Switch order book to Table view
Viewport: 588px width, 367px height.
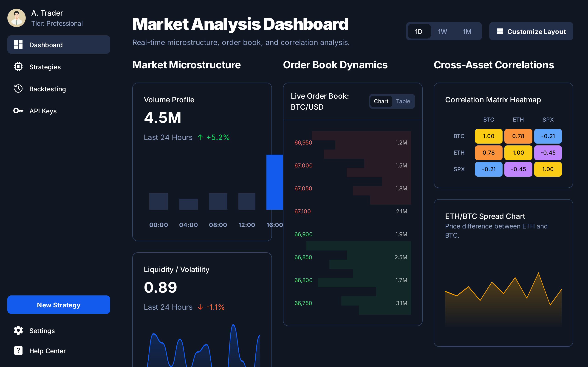coord(403,101)
